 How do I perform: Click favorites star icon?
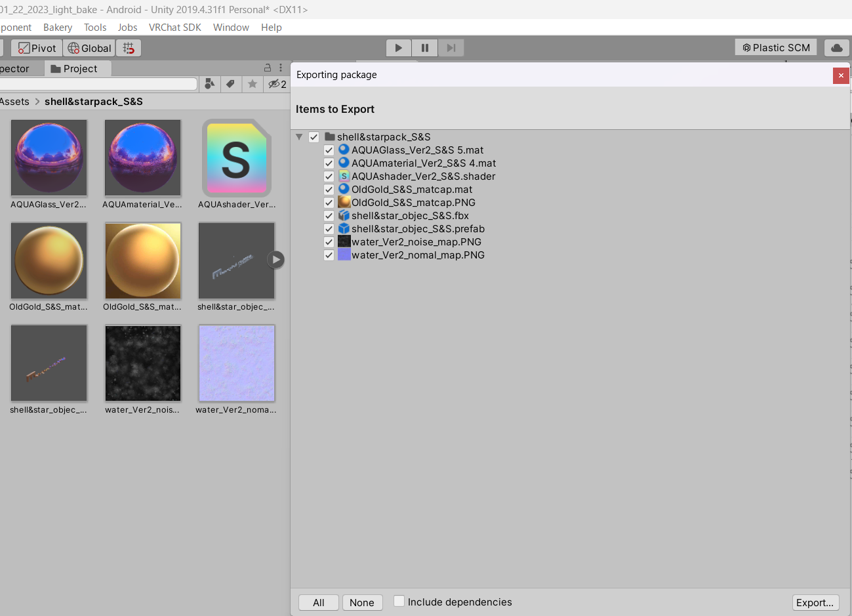tap(252, 84)
